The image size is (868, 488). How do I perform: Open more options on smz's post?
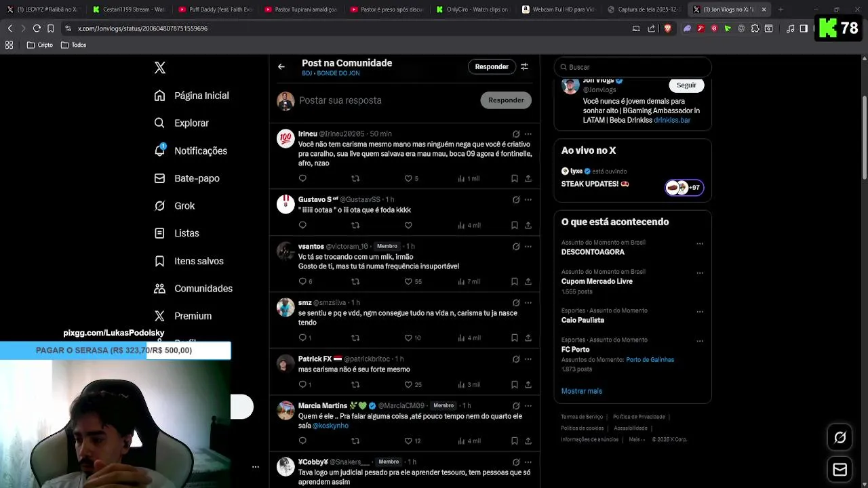tap(528, 303)
